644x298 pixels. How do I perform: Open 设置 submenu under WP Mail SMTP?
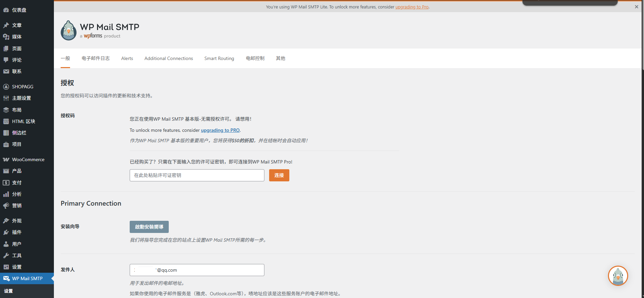(8, 291)
